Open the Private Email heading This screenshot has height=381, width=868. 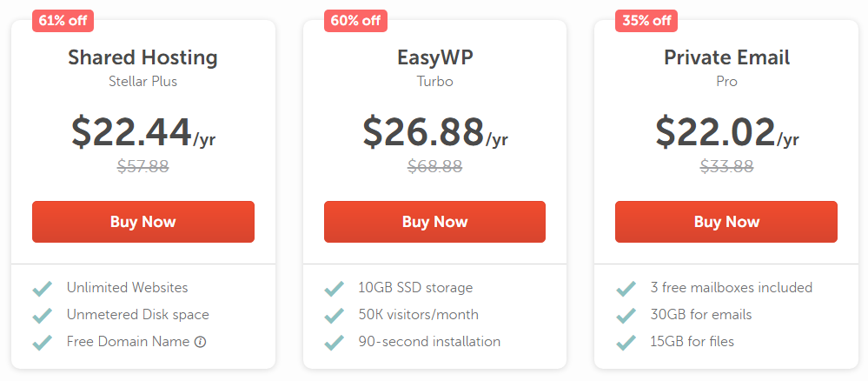(x=726, y=58)
